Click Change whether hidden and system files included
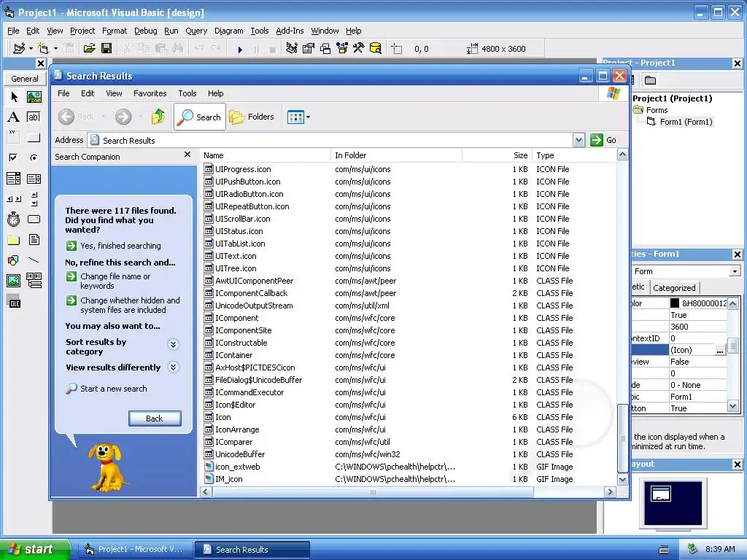The width and height of the screenshot is (747, 560). click(x=130, y=306)
